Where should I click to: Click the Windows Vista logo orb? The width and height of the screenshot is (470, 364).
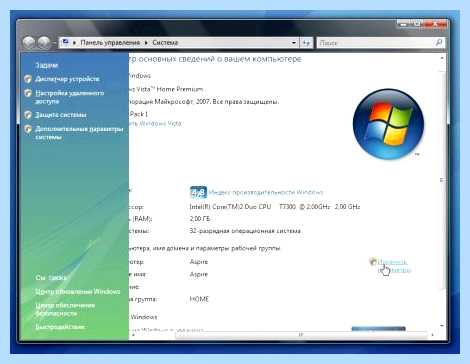388,124
